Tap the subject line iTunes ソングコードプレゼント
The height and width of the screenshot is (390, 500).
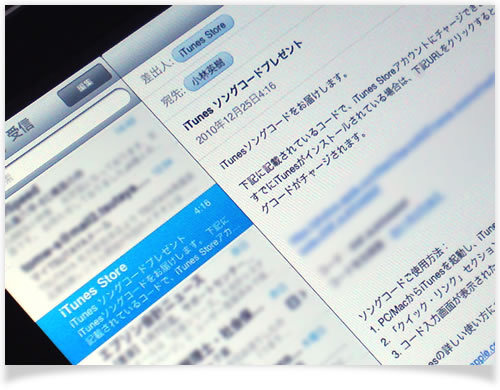tap(243, 85)
